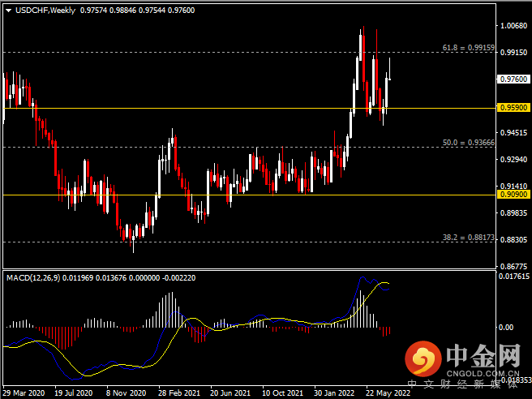Image resolution: width=532 pixels, height=399 pixels.
Task: Select the date label 30 Jan 2022
Action: coord(334,393)
